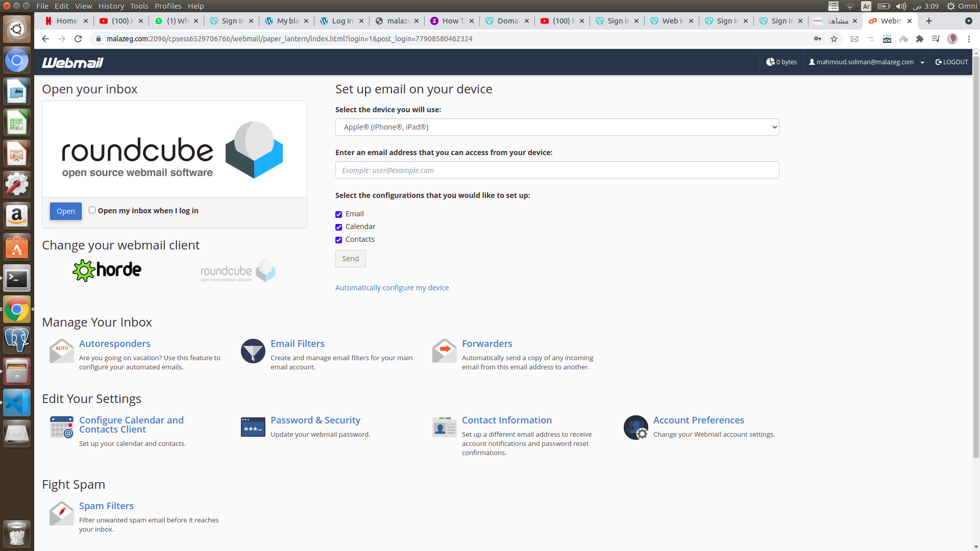Open the File menu
Screen dimensions: 980x551
pos(42,6)
